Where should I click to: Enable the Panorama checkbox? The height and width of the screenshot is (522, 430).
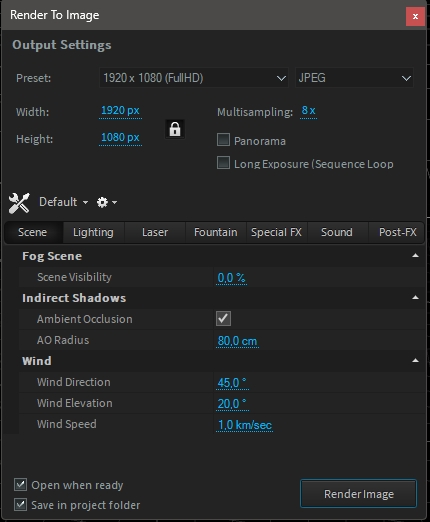[x=223, y=140]
